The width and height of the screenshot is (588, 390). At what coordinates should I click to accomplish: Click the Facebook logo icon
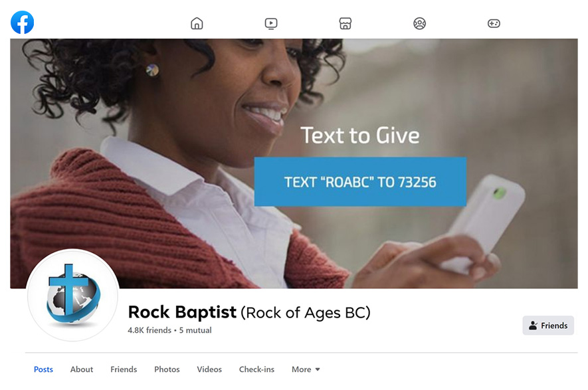click(x=22, y=23)
